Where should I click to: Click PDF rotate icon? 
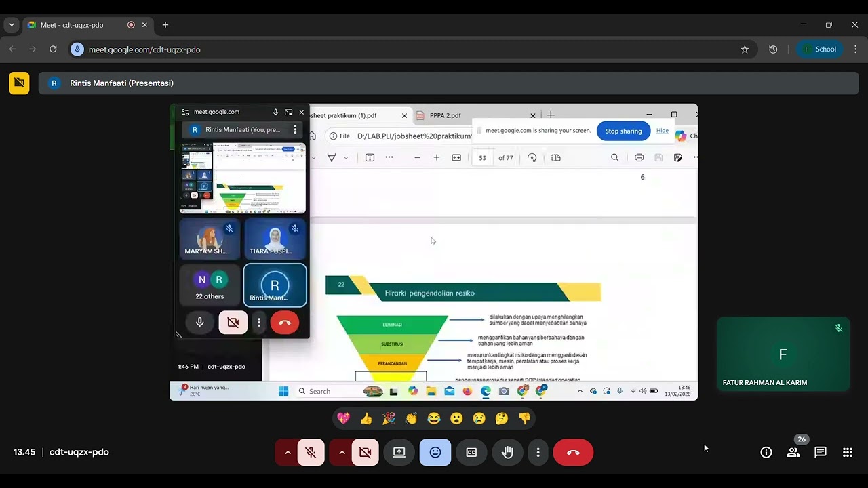click(x=532, y=157)
